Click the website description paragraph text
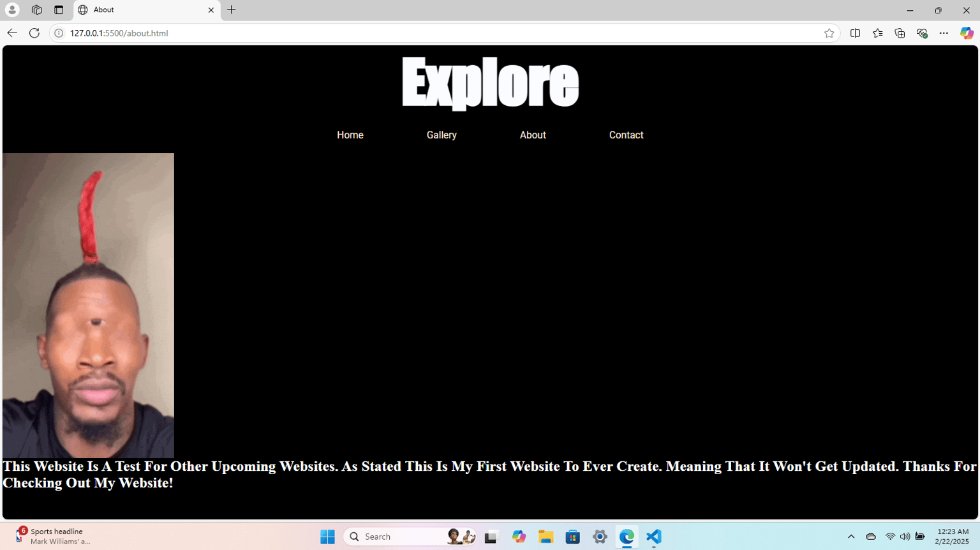Screen dimensions: 980x550 [489, 475]
